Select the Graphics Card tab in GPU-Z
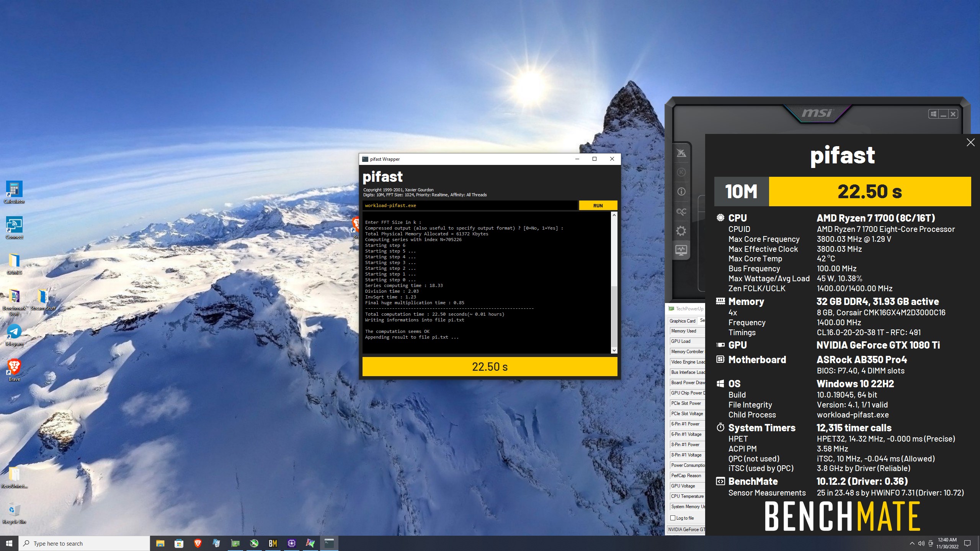Screen dimensions: 980x551 point(682,321)
